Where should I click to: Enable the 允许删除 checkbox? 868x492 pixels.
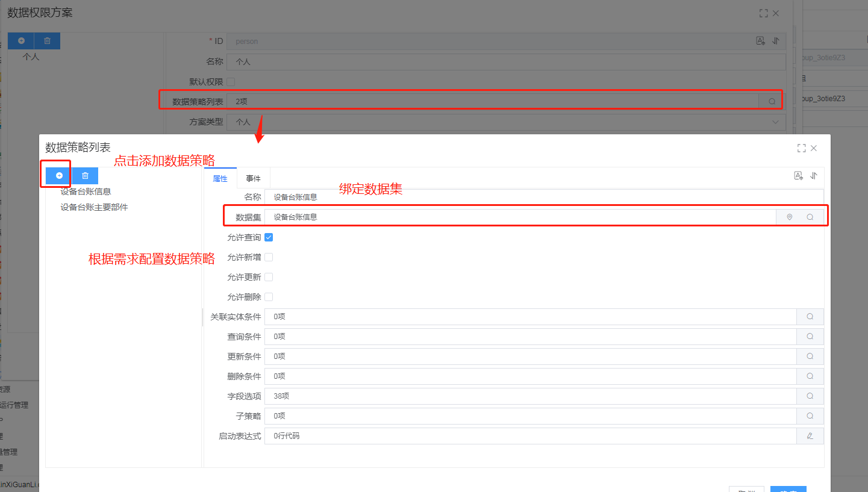pos(269,297)
